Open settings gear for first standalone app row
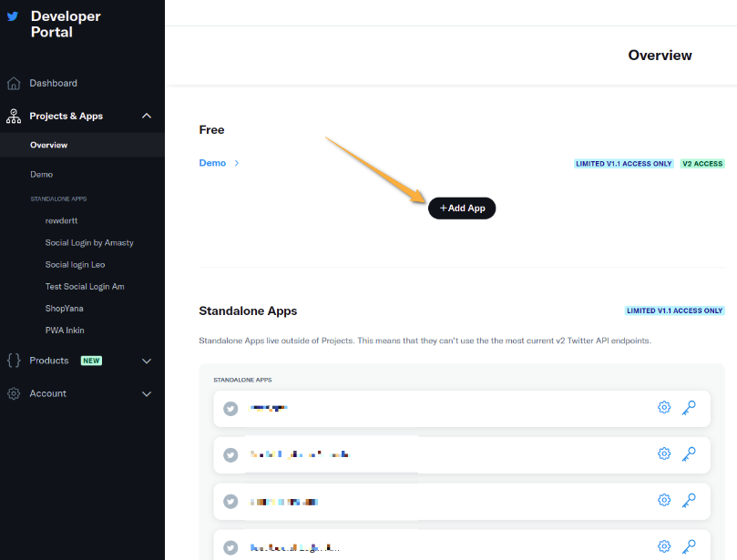 click(664, 407)
